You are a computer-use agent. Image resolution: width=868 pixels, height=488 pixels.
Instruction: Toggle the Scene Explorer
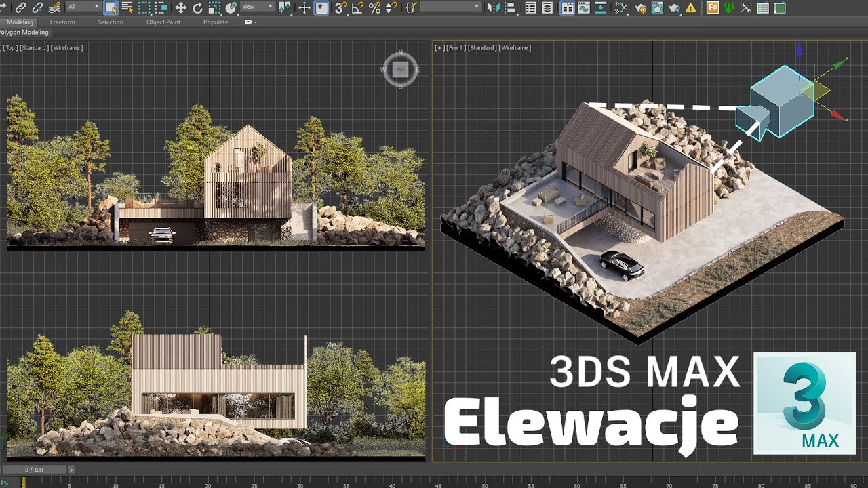coord(530,7)
